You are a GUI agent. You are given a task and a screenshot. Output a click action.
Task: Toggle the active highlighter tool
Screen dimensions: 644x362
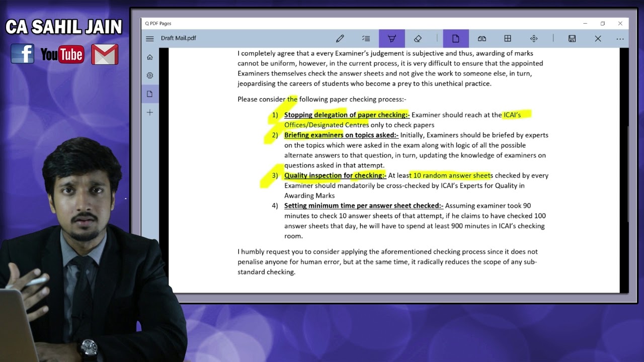tap(392, 39)
